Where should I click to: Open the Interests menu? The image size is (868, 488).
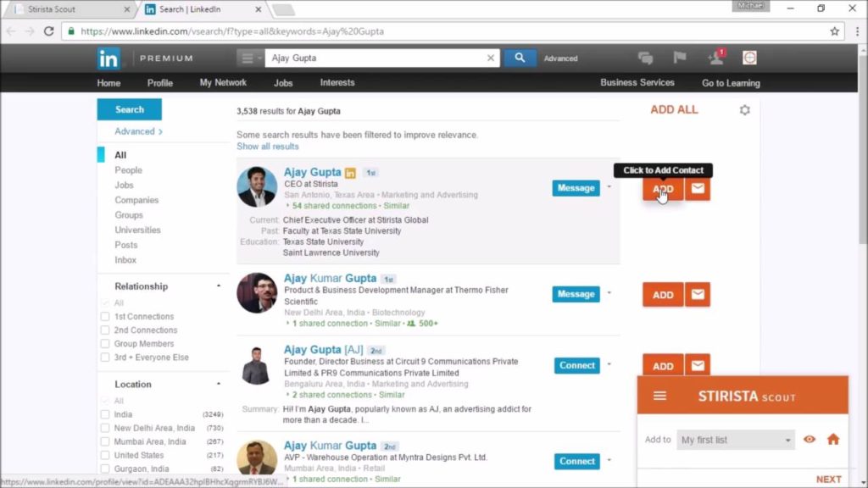tap(337, 82)
